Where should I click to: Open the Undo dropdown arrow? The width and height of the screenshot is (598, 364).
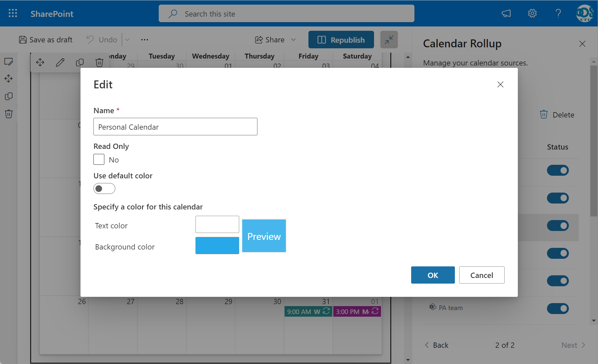127,40
